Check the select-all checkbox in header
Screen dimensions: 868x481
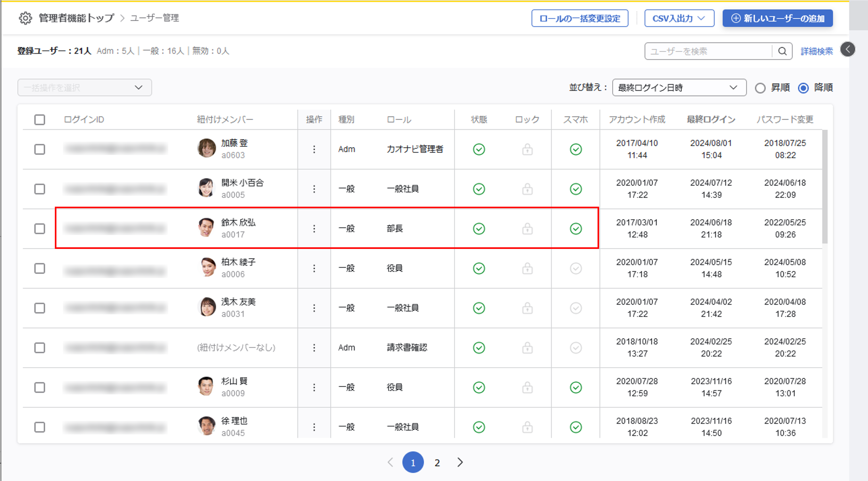[x=40, y=120]
